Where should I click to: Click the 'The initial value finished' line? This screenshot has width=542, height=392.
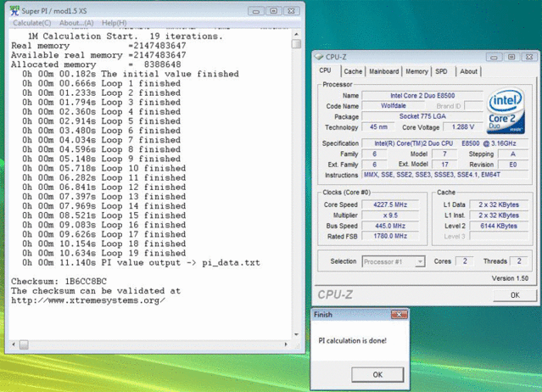click(131, 74)
